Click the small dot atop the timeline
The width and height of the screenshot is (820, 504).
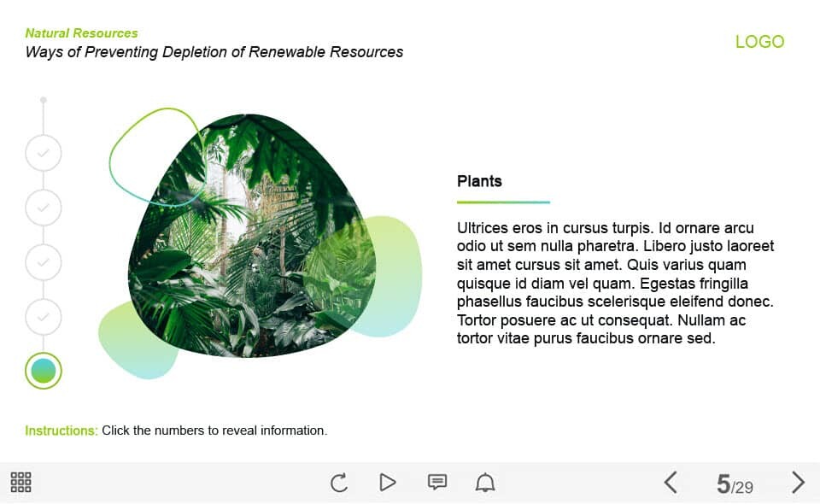tap(44, 100)
